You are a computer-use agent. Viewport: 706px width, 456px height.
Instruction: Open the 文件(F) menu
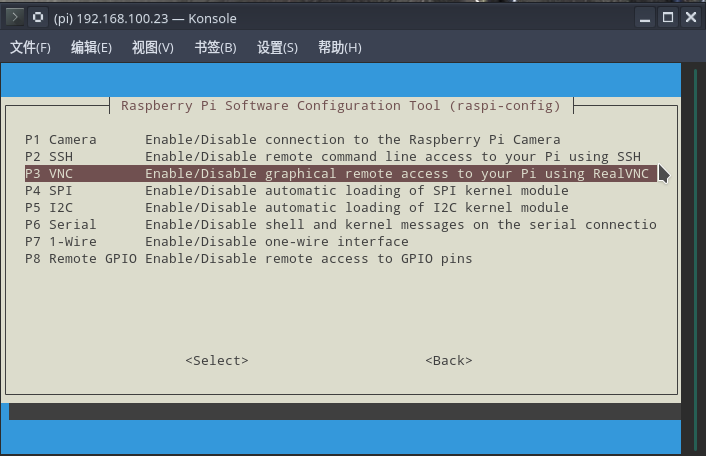coord(30,47)
